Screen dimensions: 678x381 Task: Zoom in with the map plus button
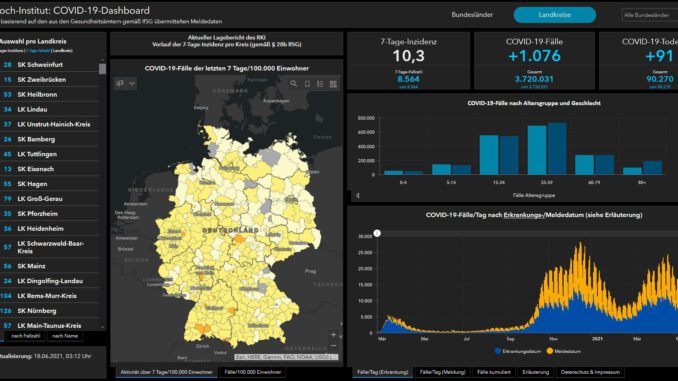[333, 335]
